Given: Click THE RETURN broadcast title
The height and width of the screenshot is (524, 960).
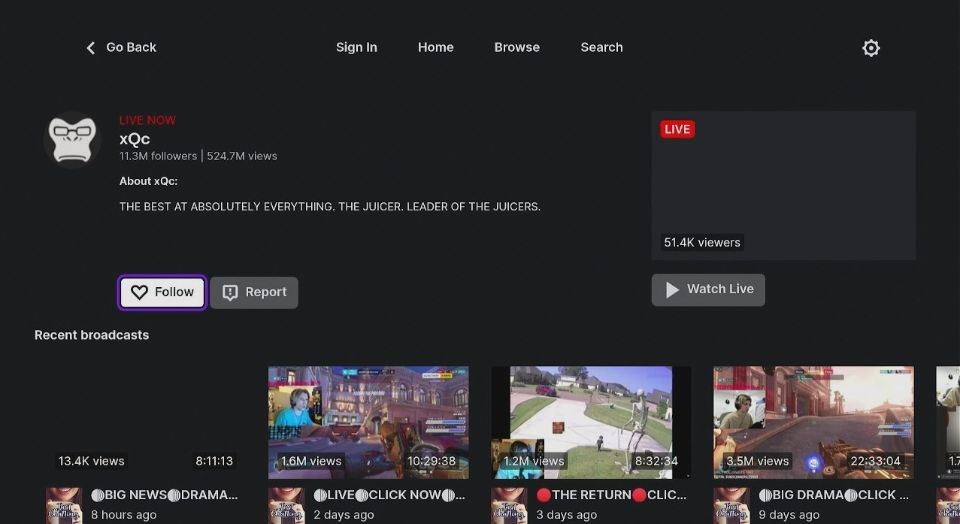Looking at the screenshot, I should 611,495.
